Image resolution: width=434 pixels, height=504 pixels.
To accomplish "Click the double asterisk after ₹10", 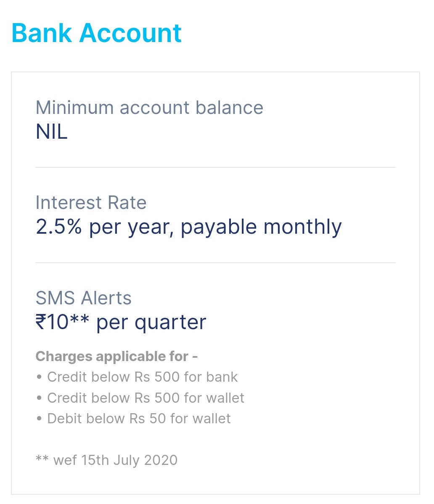I will pos(79,319).
